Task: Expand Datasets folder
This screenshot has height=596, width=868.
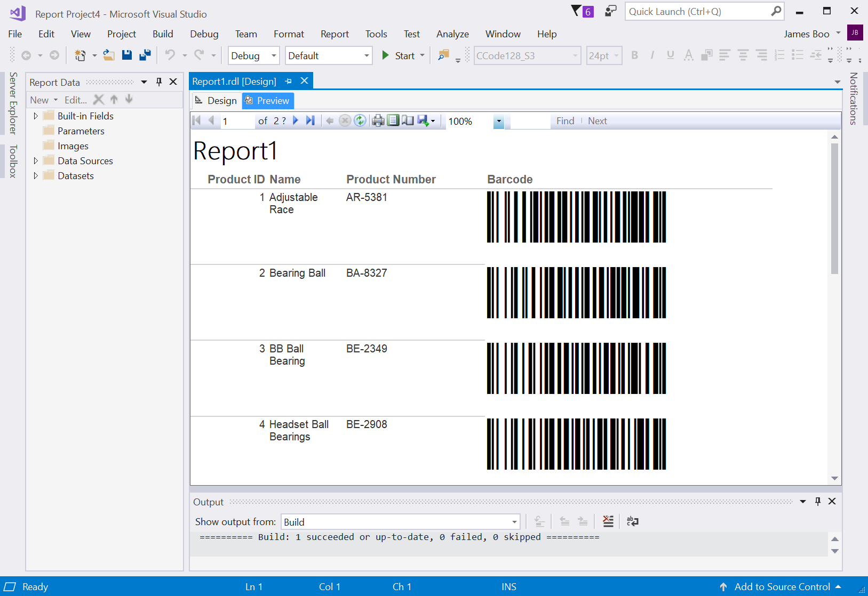Action: click(36, 176)
